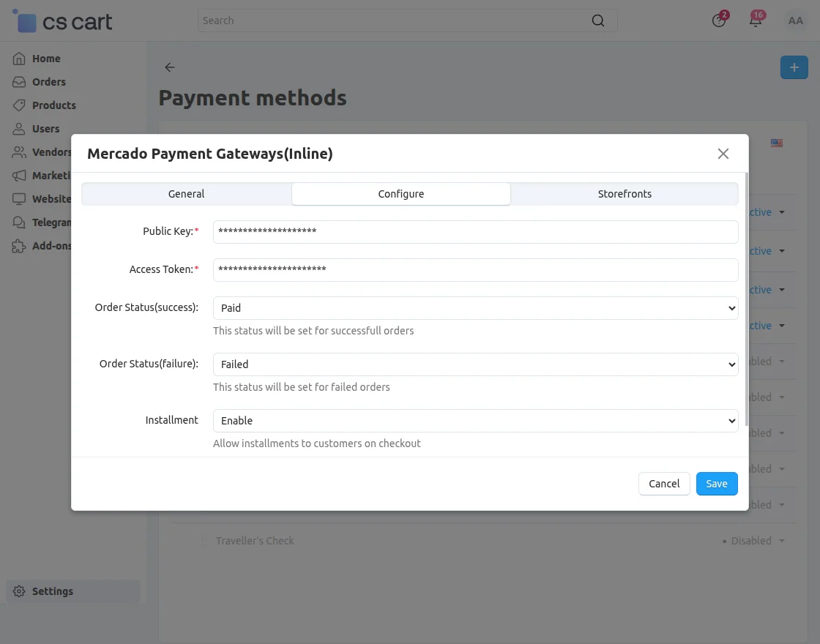Image resolution: width=820 pixels, height=644 pixels.
Task: Click the Traveller's Check payment method
Action: pyautogui.click(x=255, y=541)
